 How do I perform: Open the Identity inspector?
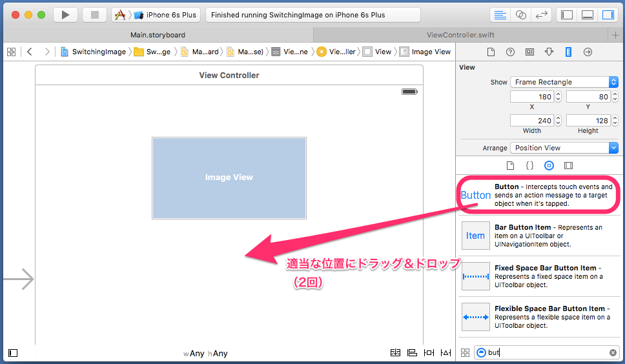pos(529,52)
